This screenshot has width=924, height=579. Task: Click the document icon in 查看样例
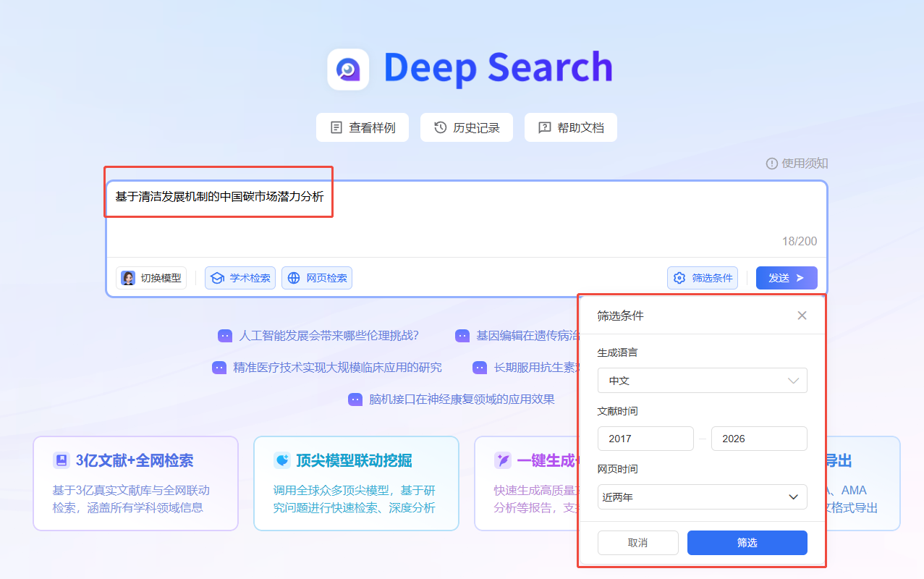[x=336, y=128]
